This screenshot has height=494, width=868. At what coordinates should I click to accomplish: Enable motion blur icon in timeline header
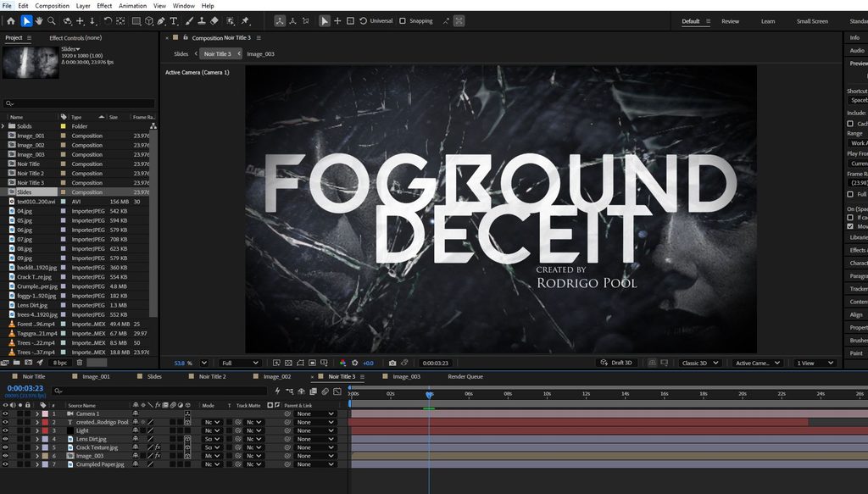coord(325,391)
